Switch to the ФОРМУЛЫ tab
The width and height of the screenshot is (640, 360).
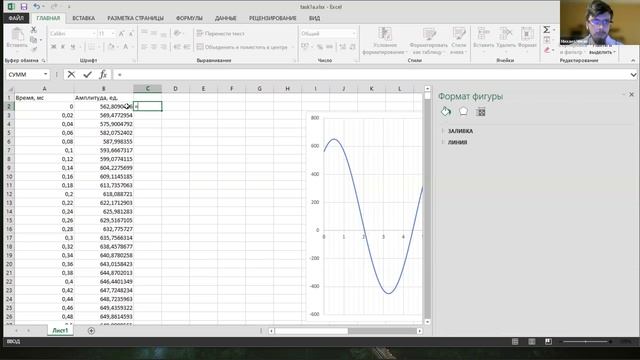pos(189,18)
